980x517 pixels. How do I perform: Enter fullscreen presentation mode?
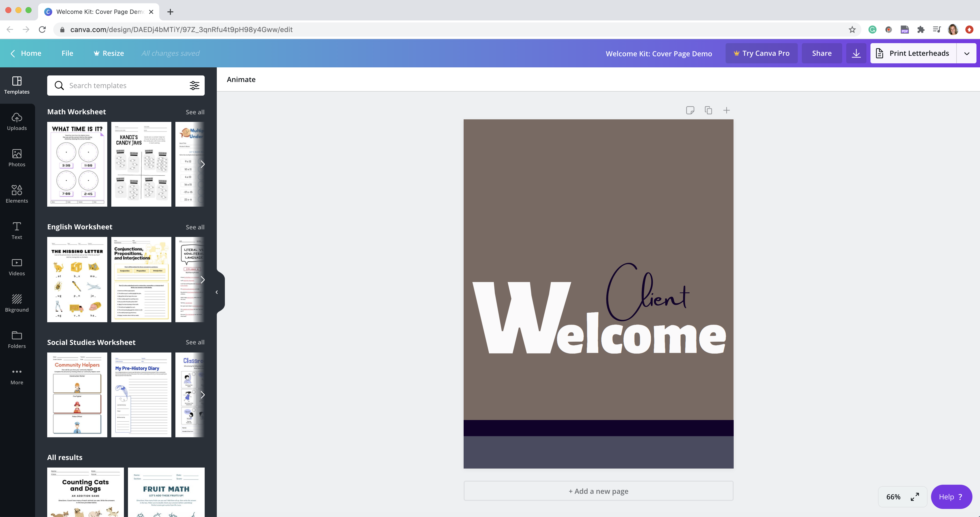[x=915, y=497]
